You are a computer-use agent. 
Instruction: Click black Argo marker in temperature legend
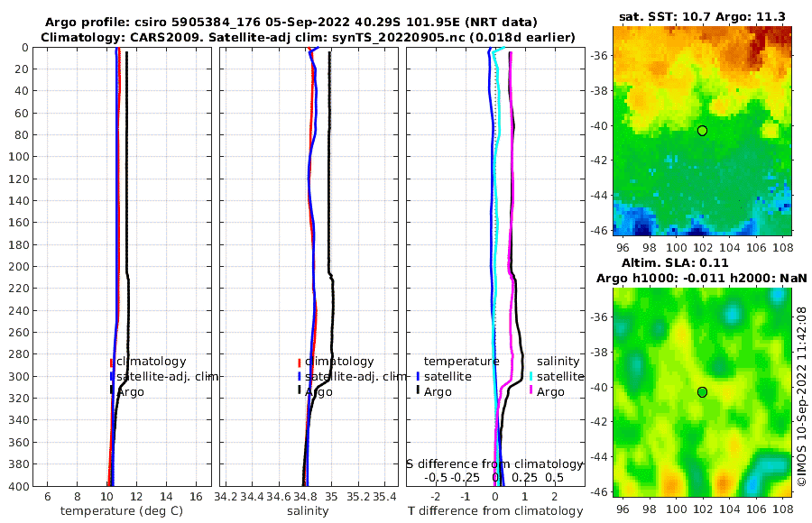tap(111, 390)
